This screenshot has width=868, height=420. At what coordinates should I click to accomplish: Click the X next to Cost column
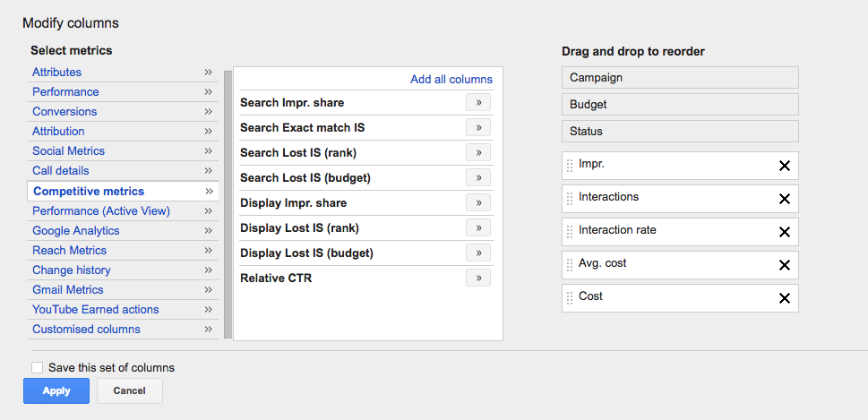(784, 298)
